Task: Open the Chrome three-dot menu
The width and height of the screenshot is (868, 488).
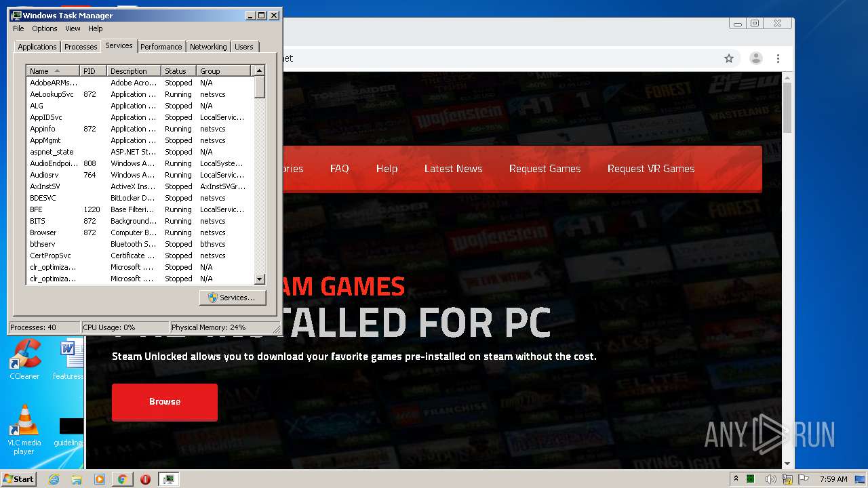Action: tap(778, 58)
